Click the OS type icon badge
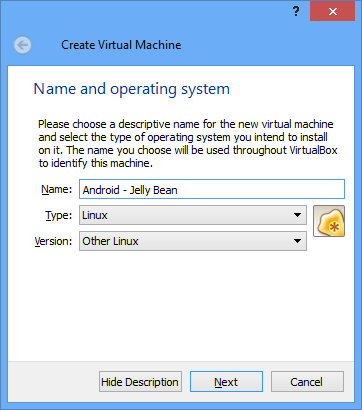Image resolution: width=362 pixels, height=410 pixels. (329, 221)
